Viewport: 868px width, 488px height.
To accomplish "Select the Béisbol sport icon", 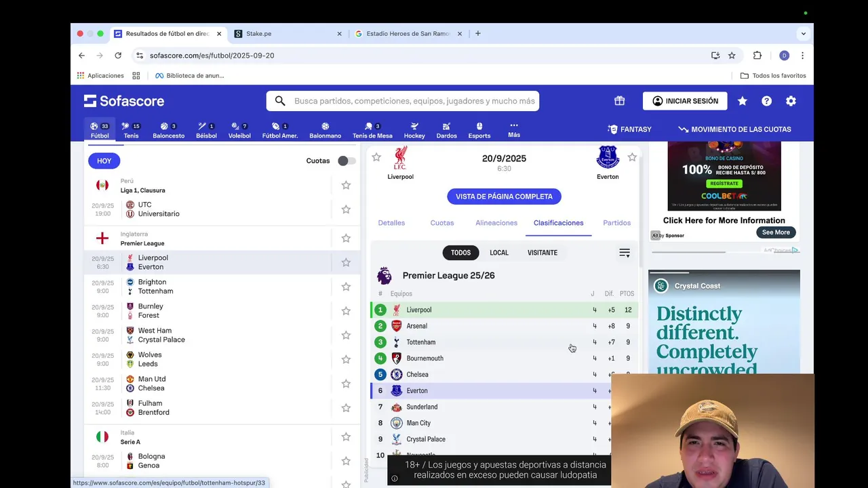I will (206, 130).
